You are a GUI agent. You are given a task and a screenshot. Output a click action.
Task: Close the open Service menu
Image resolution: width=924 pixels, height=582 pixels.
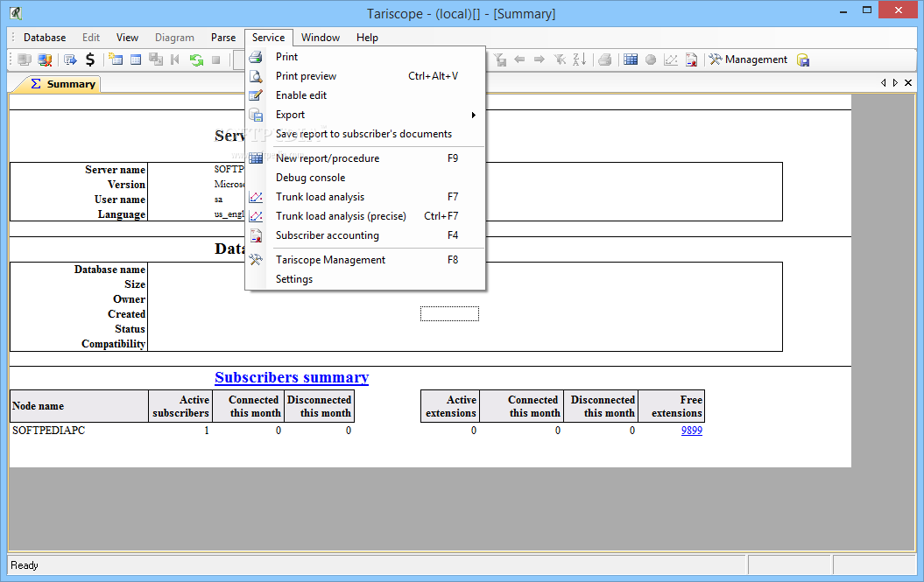pyautogui.click(x=269, y=38)
